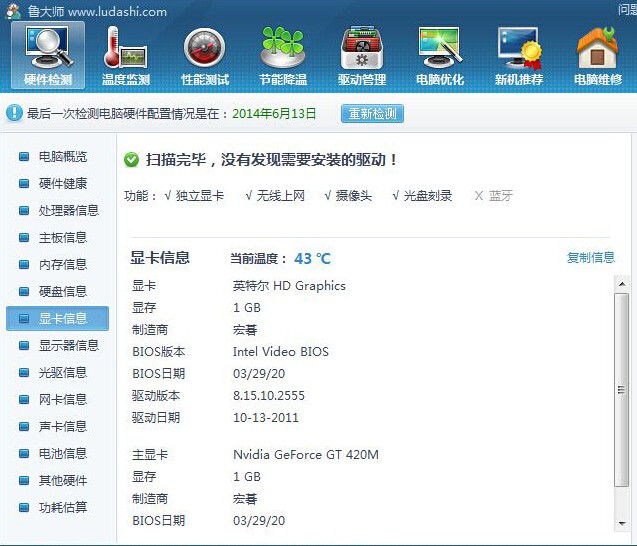637x546 pixels.
Task: Click the green checkmark scan-complete icon
Action: (131, 160)
